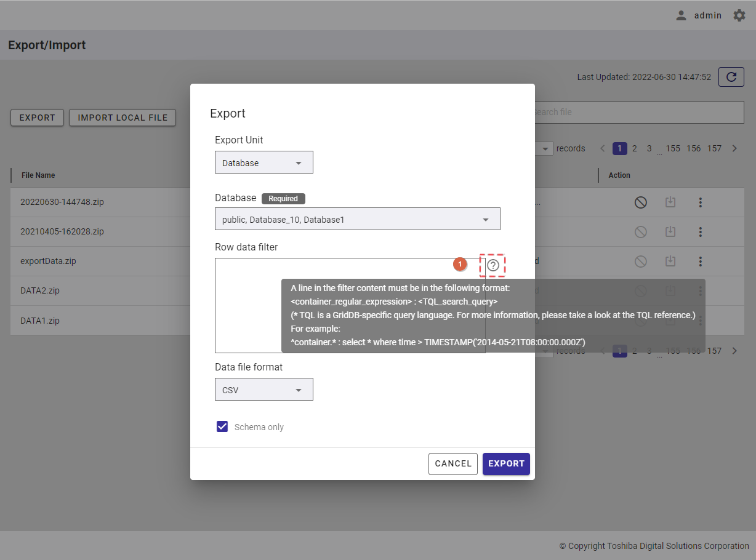Open the settings gear icon

739,15
